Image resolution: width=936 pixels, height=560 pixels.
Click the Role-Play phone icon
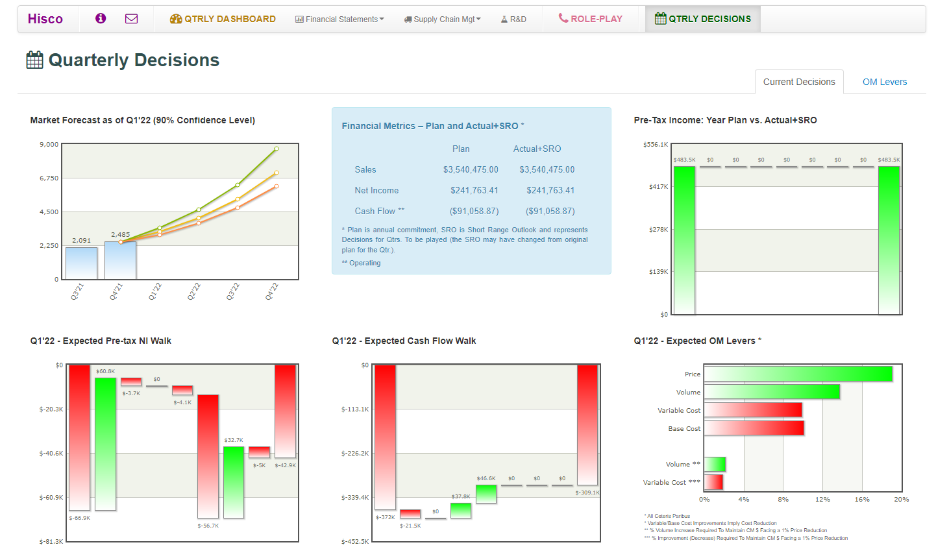tap(563, 18)
